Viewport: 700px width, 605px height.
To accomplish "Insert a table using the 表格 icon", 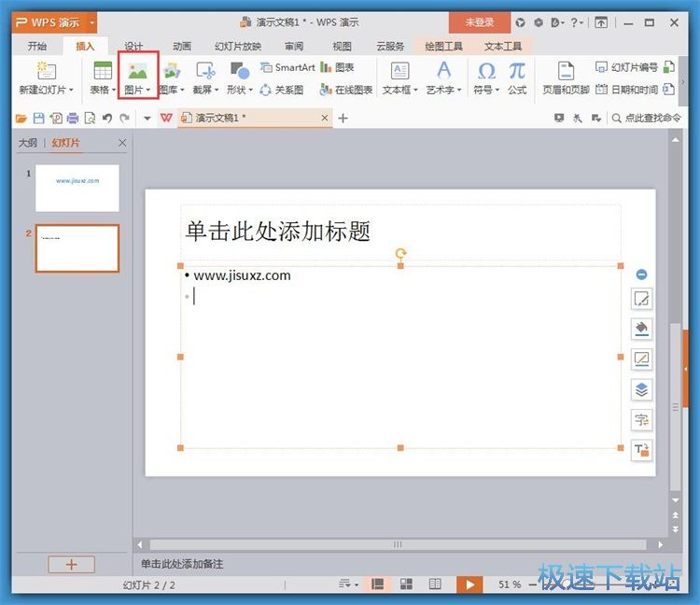I will [x=103, y=72].
